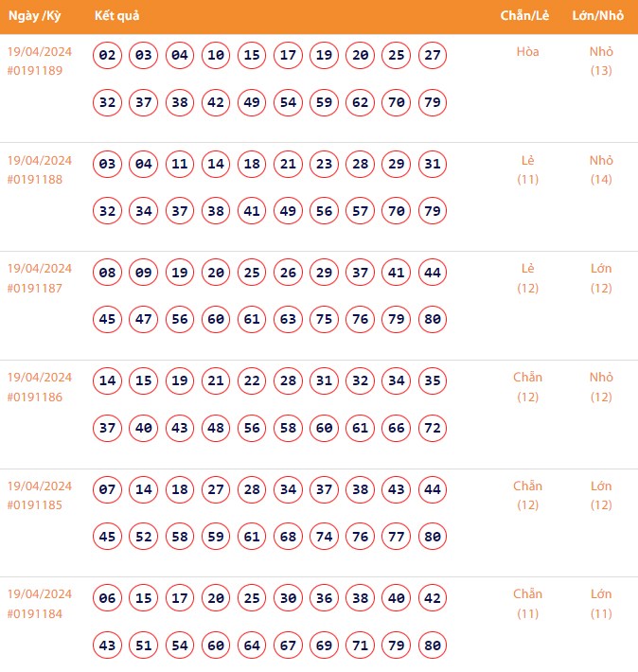638x672 pixels.
Task: Click number ball 02 in draw #0191189
Action: click(x=108, y=56)
